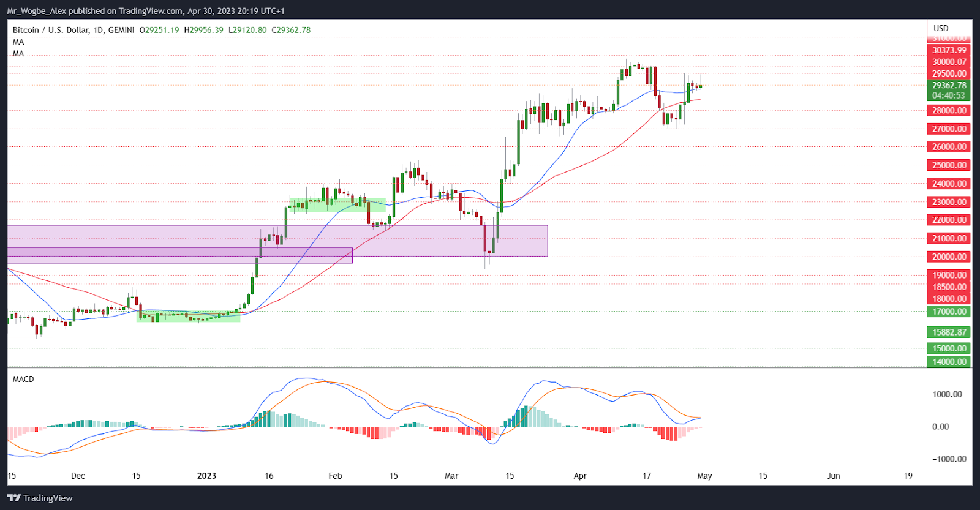This screenshot has width=980, height=510.
Task: Click the first MA indicator label
Action: tap(18, 42)
